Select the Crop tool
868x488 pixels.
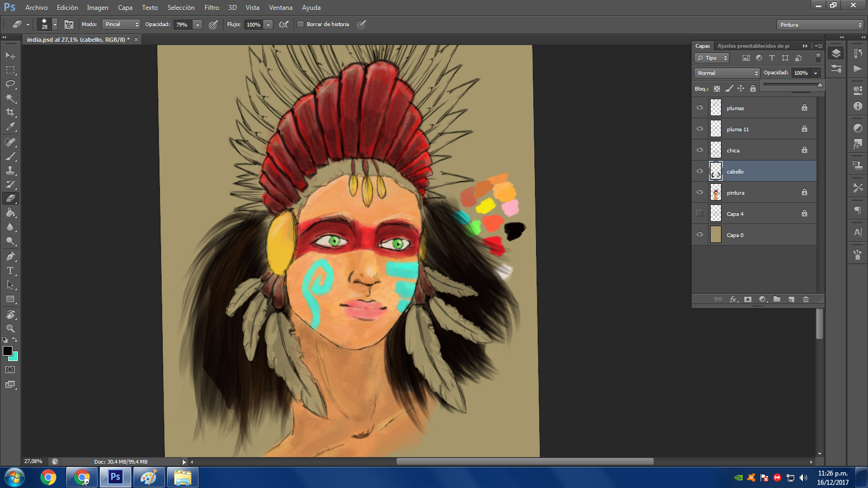click(x=10, y=112)
